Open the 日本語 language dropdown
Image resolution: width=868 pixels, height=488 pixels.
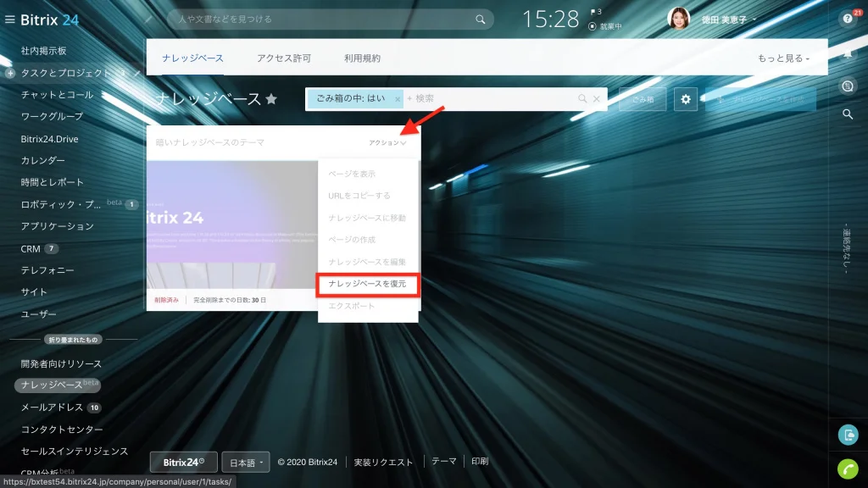click(246, 462)
